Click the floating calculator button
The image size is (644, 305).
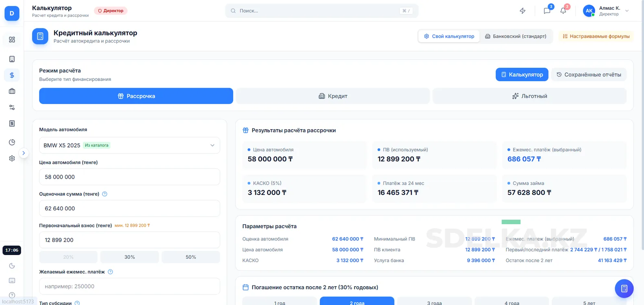point(624,289)
